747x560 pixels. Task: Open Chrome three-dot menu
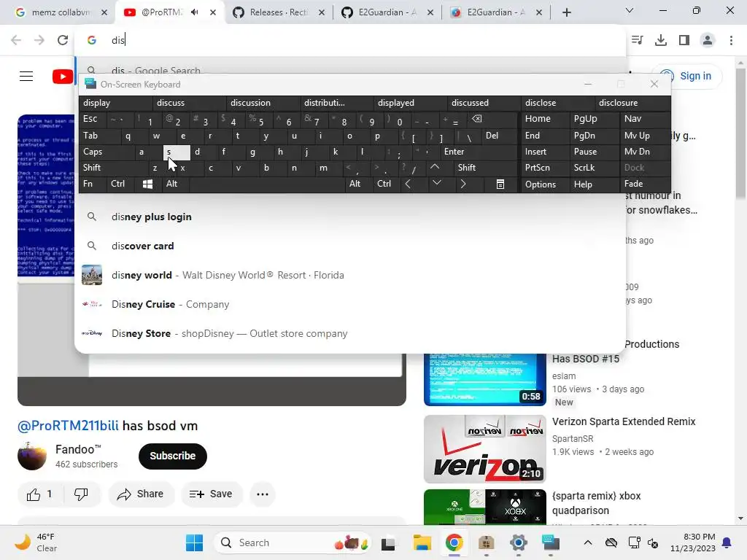731,40
